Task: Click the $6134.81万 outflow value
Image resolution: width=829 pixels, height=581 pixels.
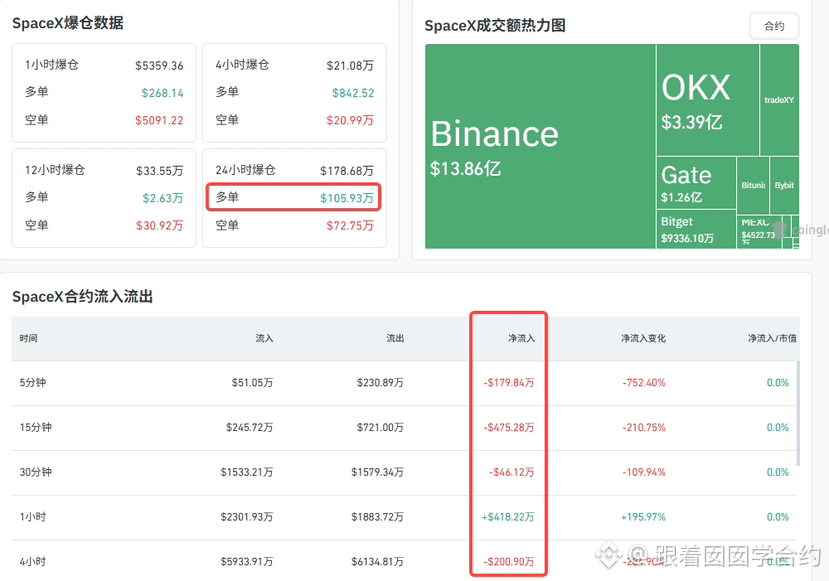Action: pyautogui.click(x=377, y=561)
